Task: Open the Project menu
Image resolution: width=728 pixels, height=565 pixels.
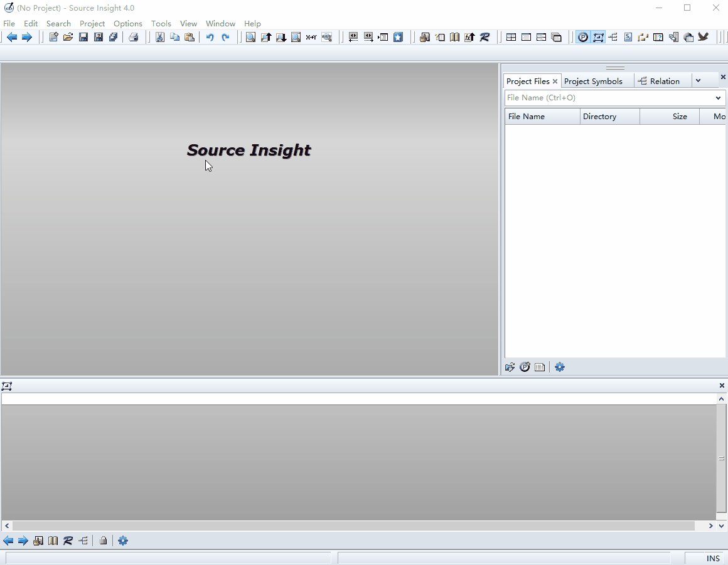Action: [92, 23]
